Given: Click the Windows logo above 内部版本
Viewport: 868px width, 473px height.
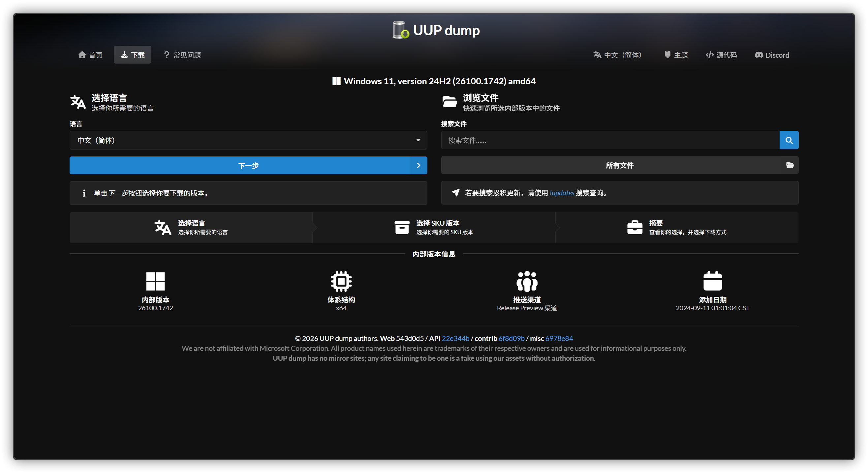Looking at the screenshot, I should pyautogui.click(x=155, y=281).
